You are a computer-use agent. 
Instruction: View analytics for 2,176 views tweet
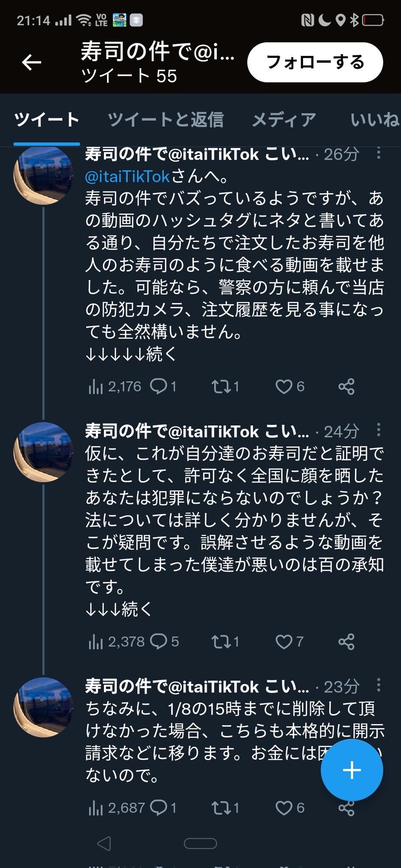click(x=96, y=387)
